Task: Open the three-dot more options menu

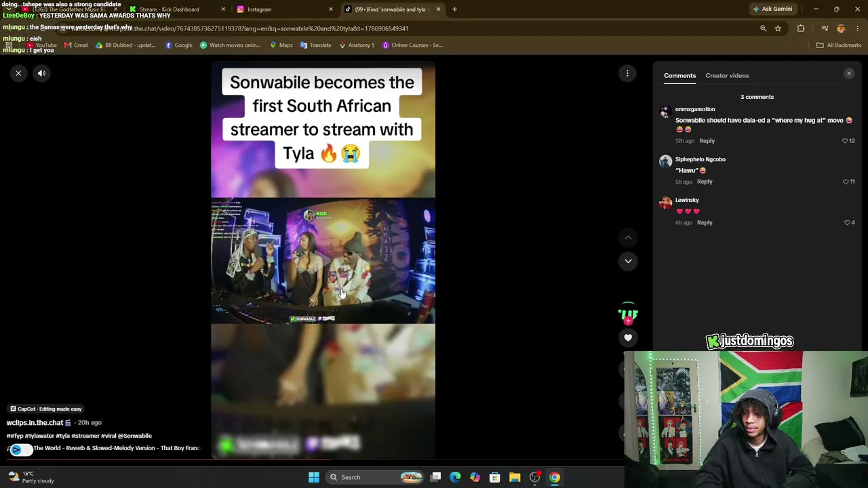Action: [627, 73]
